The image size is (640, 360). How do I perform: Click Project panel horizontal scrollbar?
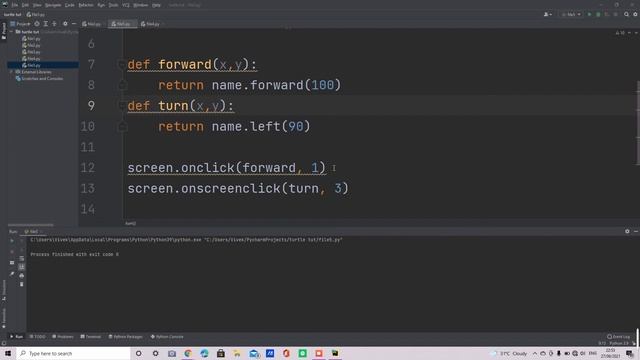click(31, 225)
